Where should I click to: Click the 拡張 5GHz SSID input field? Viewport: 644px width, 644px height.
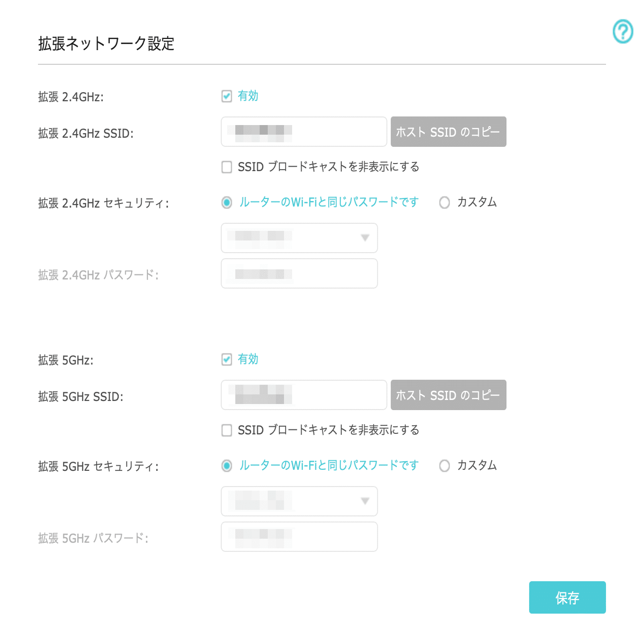coord(303,395)
